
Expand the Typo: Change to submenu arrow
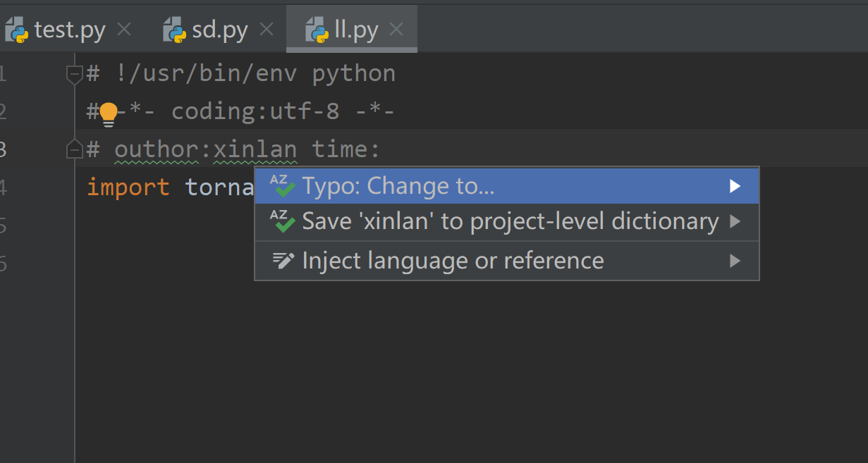click(735, 186)
